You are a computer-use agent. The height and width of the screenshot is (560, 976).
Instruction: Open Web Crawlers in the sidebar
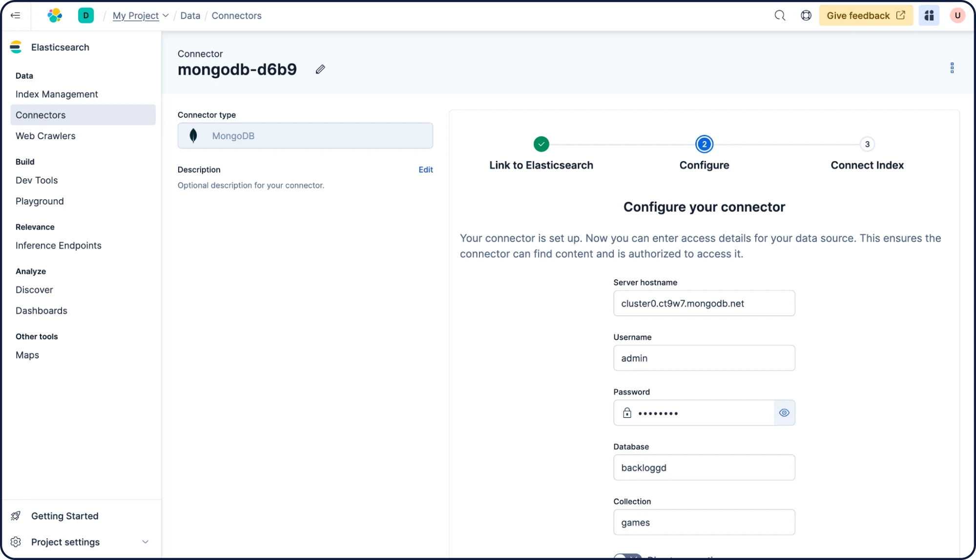(x=45, y=136)
